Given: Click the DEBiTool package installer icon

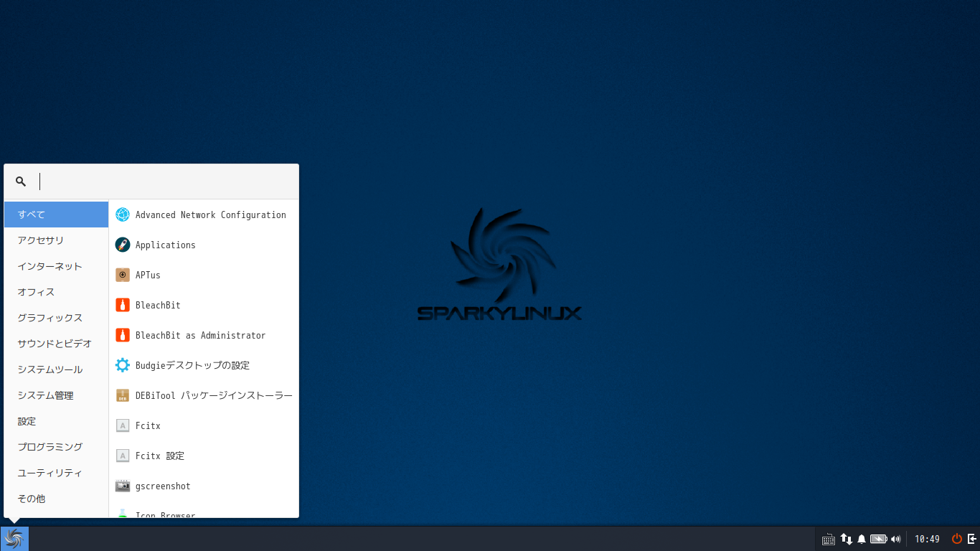Looking at the screenshot, I should 123,395.
